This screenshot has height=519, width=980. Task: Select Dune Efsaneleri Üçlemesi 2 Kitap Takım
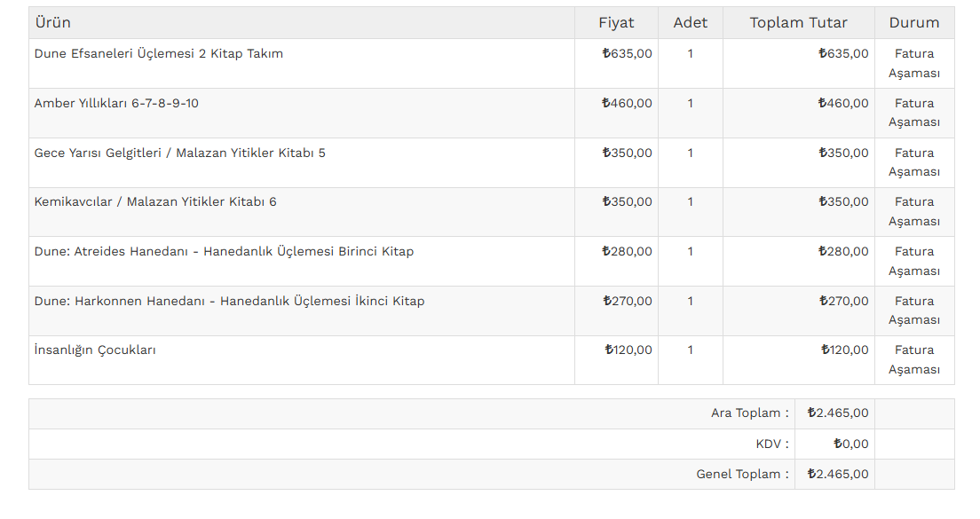coord(158,54)
